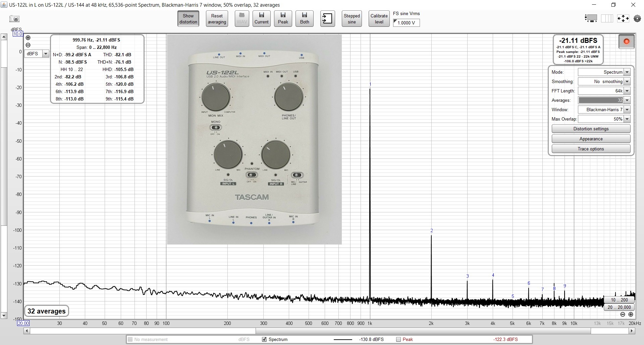Screen dimensions: 644x345
Task: Edit the 20.00 frequency start field
Action: (23, 323)
